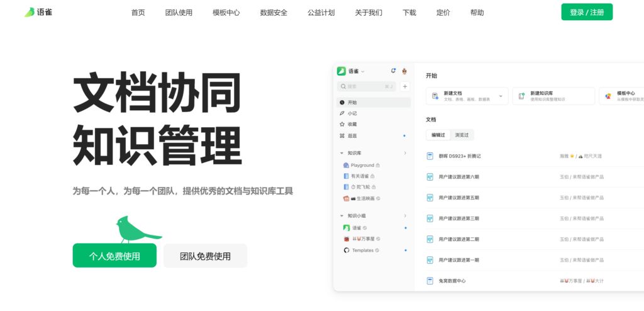Screen dimensions: 644x311
Task: Click the 万事屋 group icon
Action: pos(347,239)
